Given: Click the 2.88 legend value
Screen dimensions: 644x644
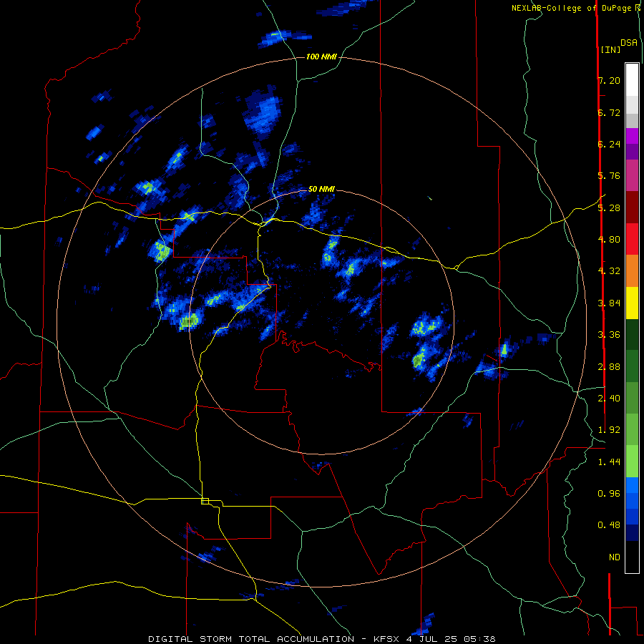Looking at the screenshot, I should [609, 367].
